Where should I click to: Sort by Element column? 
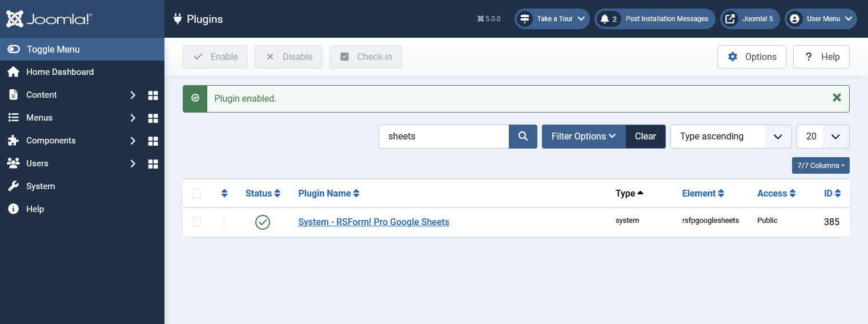point(703,193)
